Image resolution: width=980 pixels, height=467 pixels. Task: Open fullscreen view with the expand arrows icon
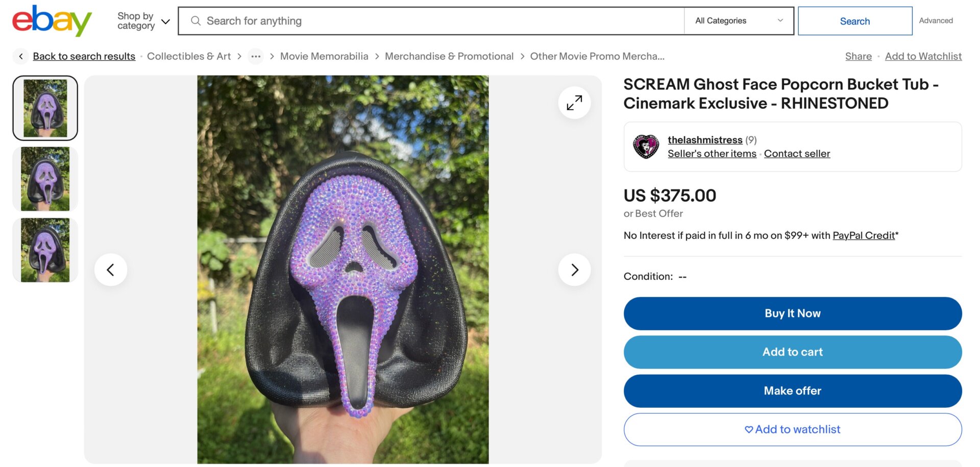pyautogui.click(x=574, y=102)
